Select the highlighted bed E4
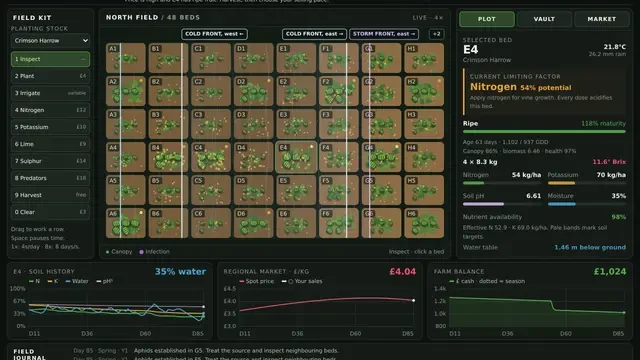This screenshot has height=360, width=640. pyautogui.click(x=296, y=157)
